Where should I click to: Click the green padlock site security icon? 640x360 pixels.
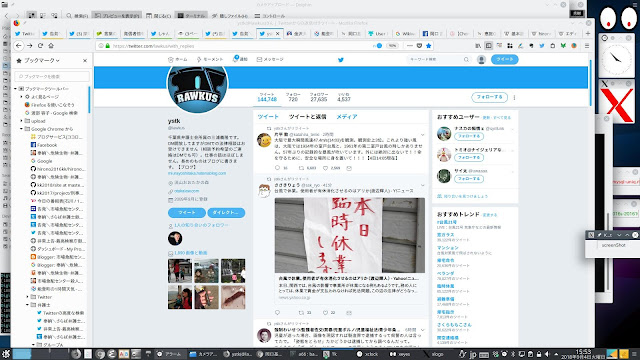pyautogui.click(x=108, y=46)
